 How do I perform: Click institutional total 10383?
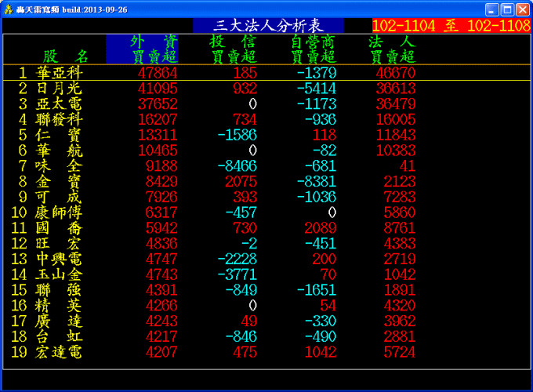click(396, 151)
